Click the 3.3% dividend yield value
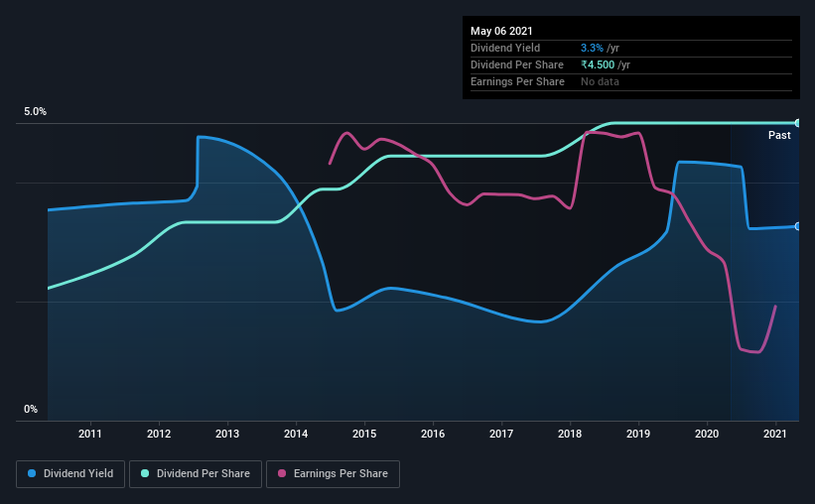Screen dimensions: 815x504 click(592, 48)
